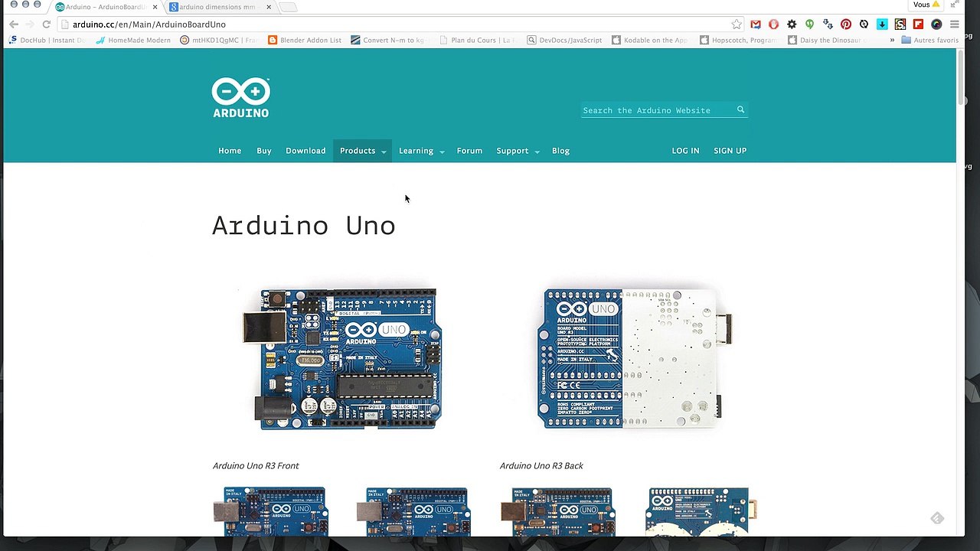
Task: Open the Download nav item
Action: (x=305, y=151)
